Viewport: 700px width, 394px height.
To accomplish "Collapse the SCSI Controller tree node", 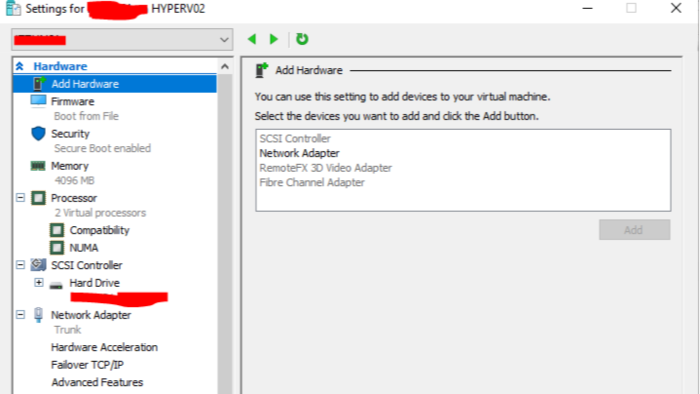I will 21,265.
